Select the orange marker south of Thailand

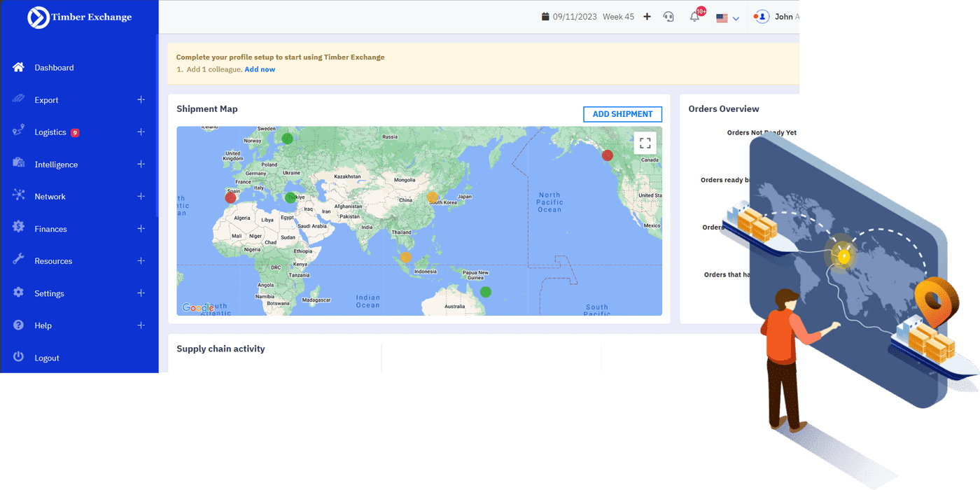coord(405,258)
